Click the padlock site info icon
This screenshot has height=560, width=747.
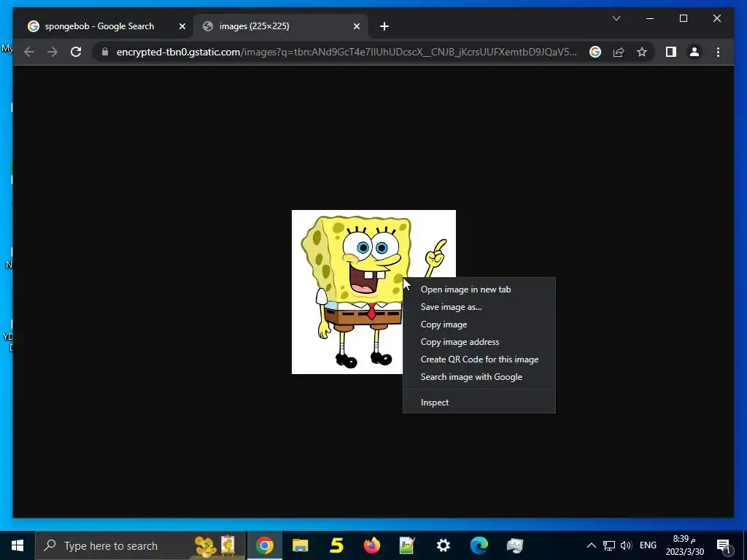105,52
